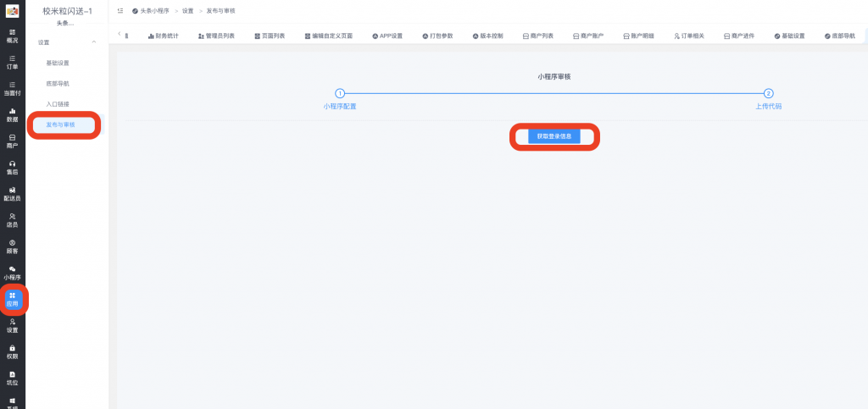Select step 1 小程序配置
Image resolution: width=868 pixels, height=409 pixels.
[340, 99]
